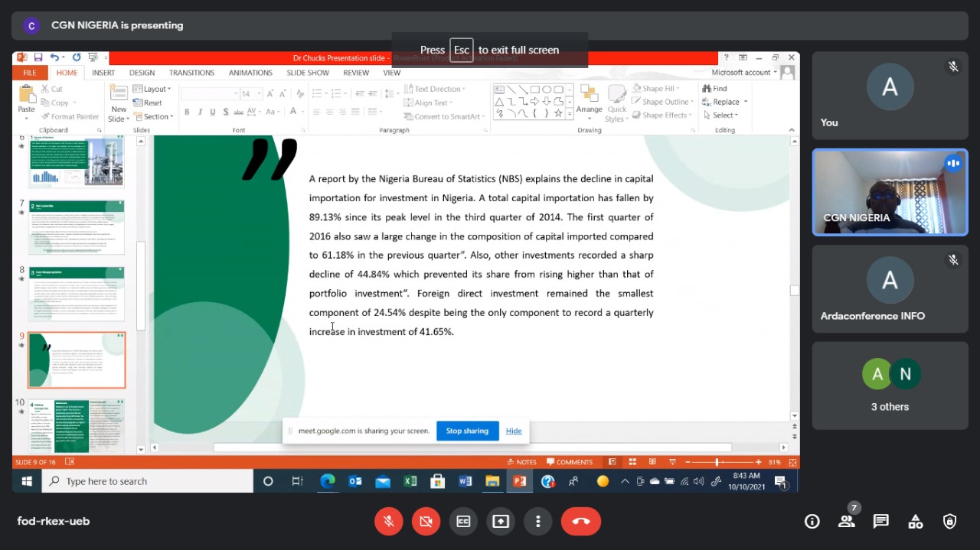This screenshot has width=980, height=550.
Task: Toggle Bold formatting
Action: (x=188, y=112)
